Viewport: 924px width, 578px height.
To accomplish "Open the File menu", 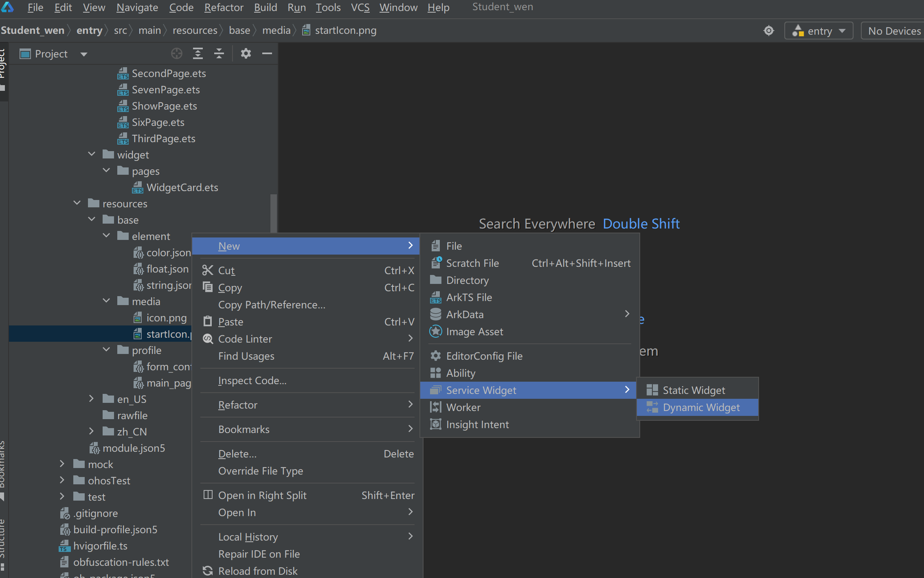I will (x=35, y=7).
